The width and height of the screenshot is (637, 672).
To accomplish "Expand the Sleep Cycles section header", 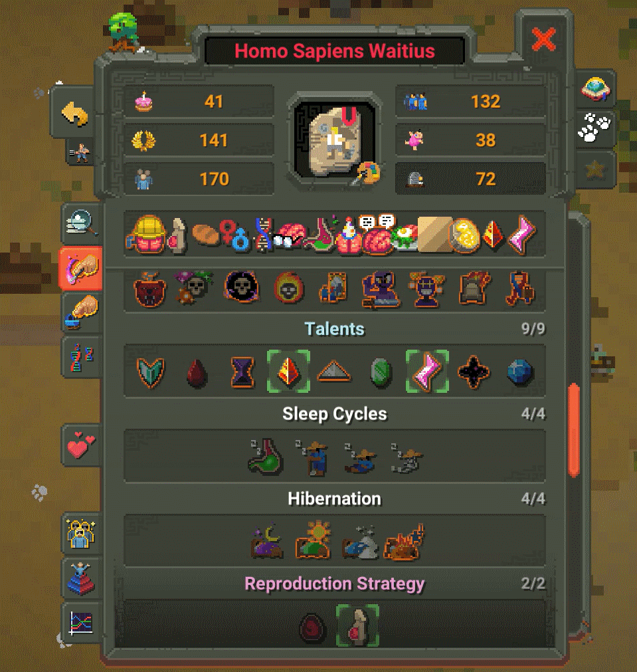I will [335, 413].
